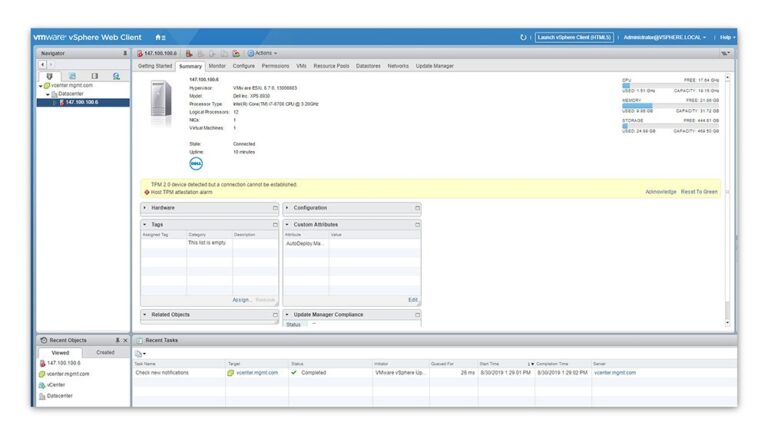Click the memory usage bar
The image size is (768, 435).
point(670,105)
